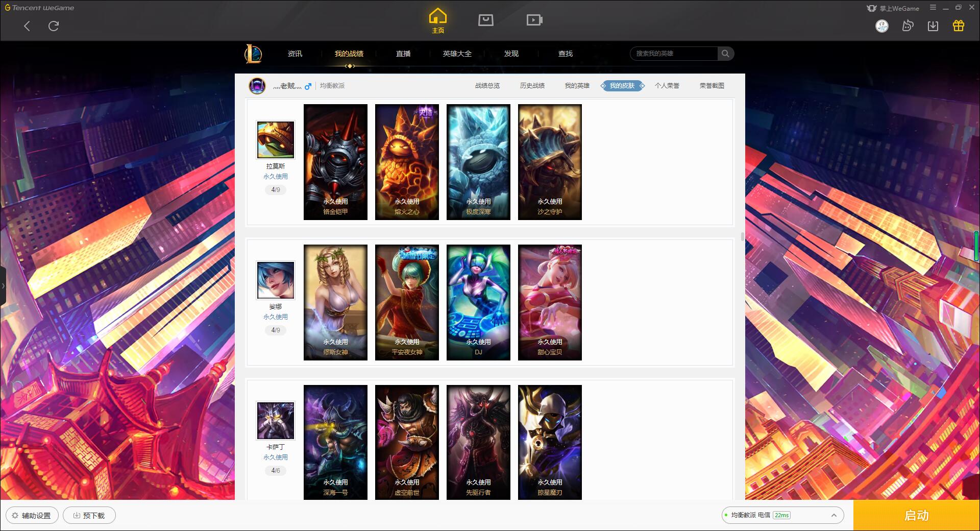This screenshot has height=531, width=980.
Task: Open the 发现 discover tab
Action: click(511, 54)
